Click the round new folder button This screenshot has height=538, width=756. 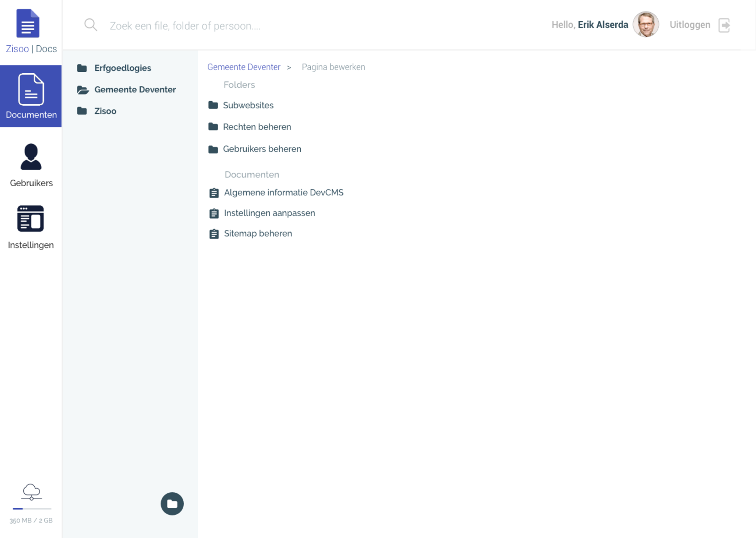coord(172,504)
